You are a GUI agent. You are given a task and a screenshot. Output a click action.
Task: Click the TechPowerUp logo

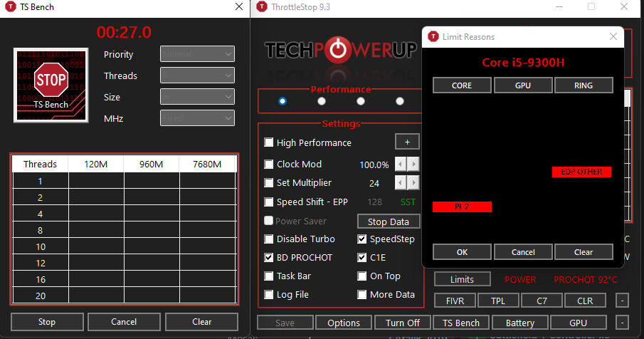click(340, 51)
